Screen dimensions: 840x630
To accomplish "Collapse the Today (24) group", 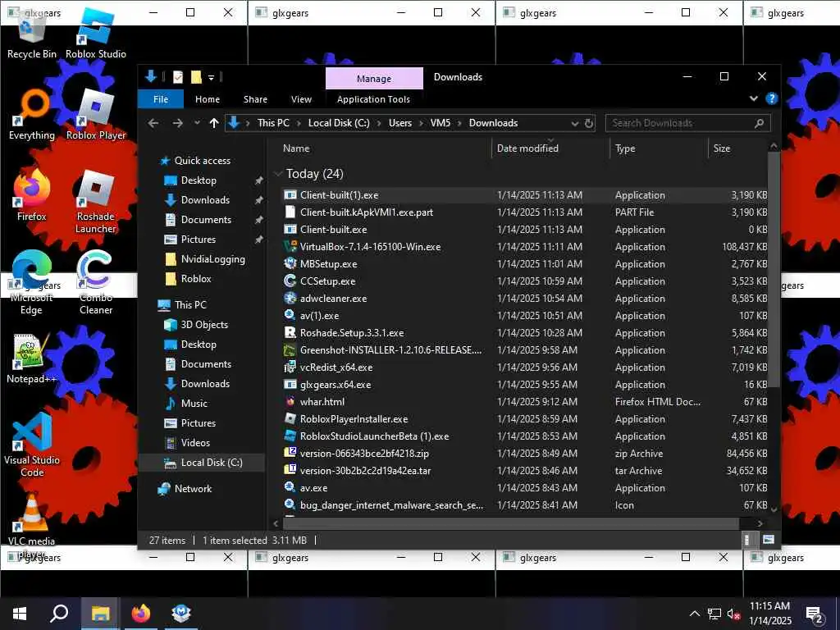I will tap(277, 174).
